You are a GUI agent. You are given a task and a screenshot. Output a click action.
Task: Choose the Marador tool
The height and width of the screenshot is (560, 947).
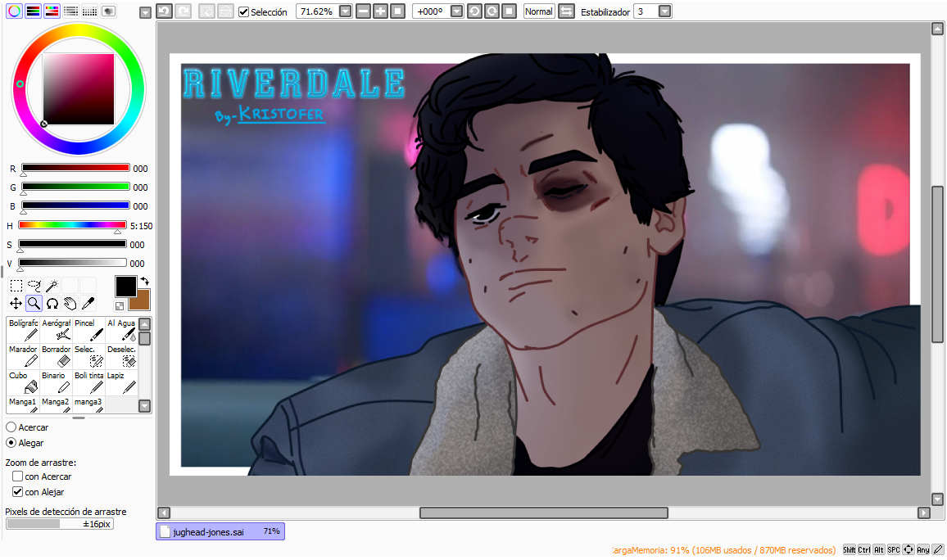[x=23, y=356]
